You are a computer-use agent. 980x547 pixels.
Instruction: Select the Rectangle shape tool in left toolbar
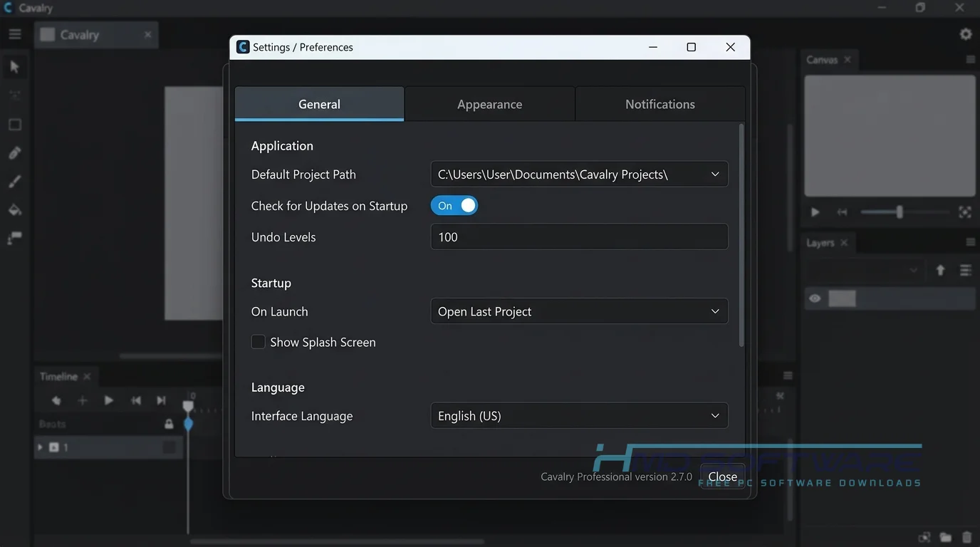point(14,125)
